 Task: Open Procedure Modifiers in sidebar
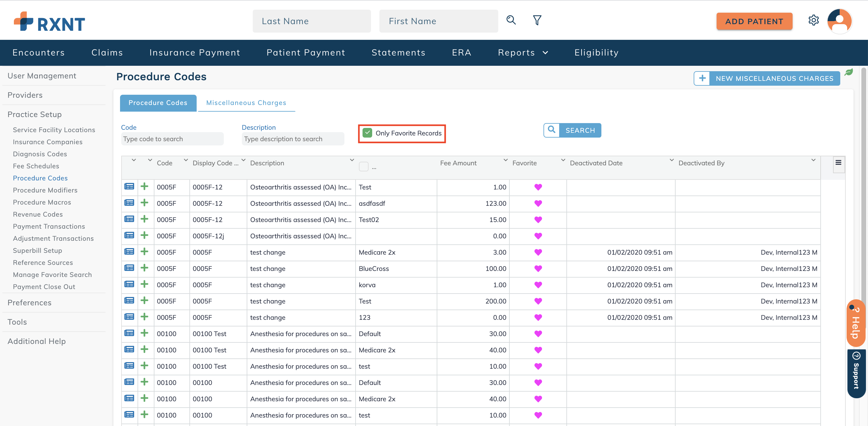click(x=45, y=190)
